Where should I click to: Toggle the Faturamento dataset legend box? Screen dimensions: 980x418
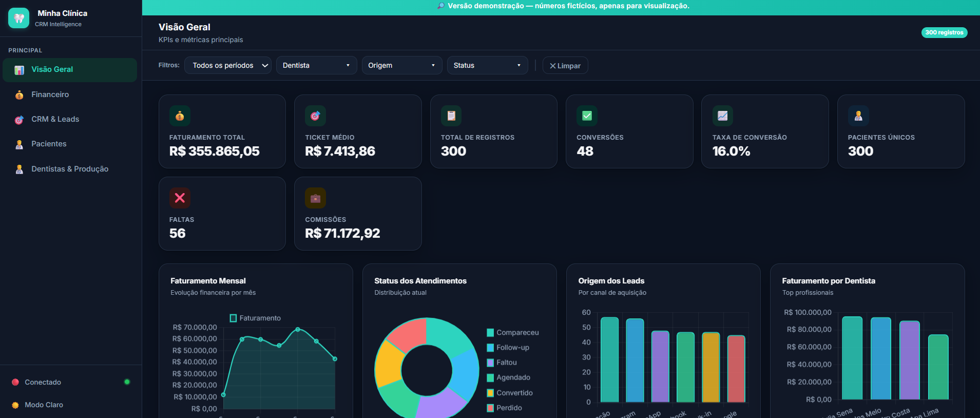tap(233, 318)
